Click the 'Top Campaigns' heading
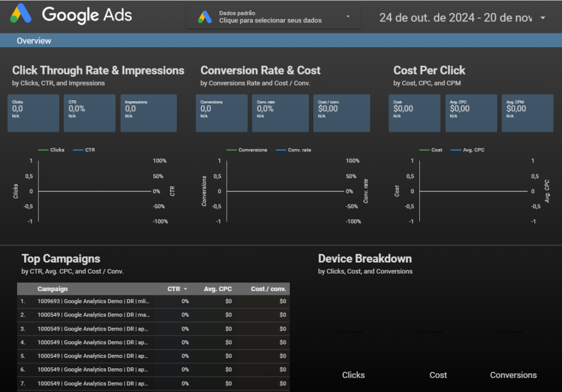The image size is (562, 392). point(61,259)
